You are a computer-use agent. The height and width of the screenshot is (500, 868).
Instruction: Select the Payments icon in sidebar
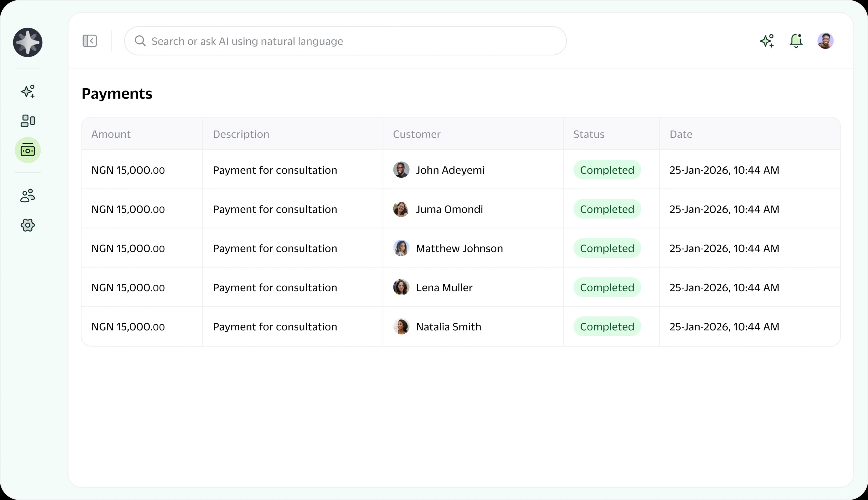point(28,150)
